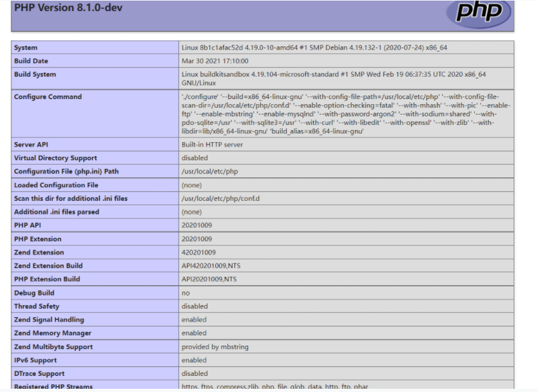Image resolution: width=538 pixels, height=392 pixels.
Task: Click 'Loaded Configuration File' label
Action: click(x=56, y=185)
